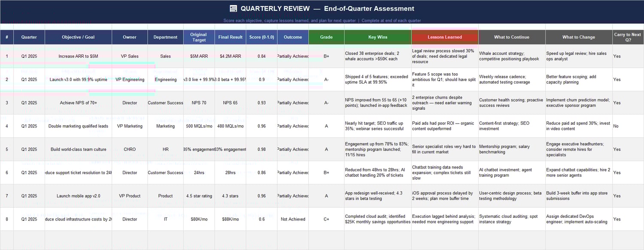Click the 'B+' grade cell in row 1
Image resolution: width=644 pixels, height=250 pixels.
[x=326, y=56]
